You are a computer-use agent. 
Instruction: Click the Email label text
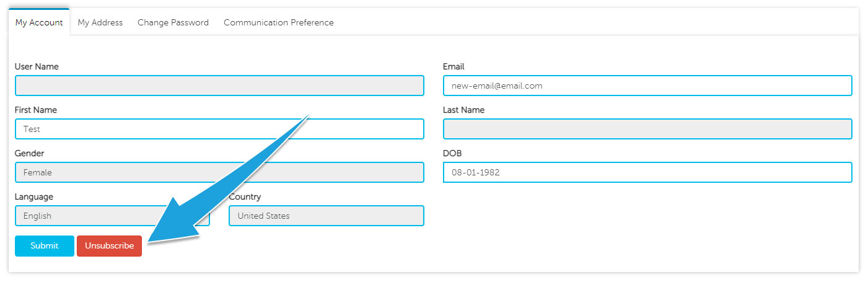pyautogui.click(x=454, y=66)
